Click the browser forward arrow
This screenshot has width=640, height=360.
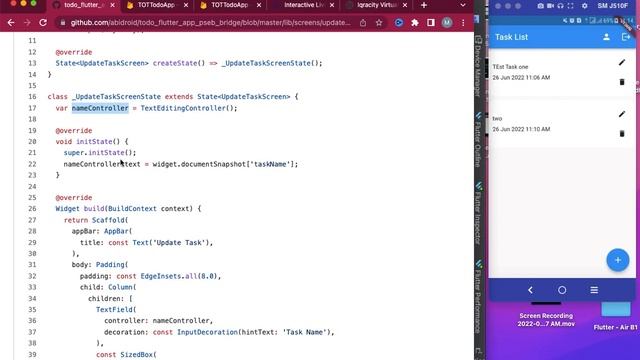pos(27,23)
